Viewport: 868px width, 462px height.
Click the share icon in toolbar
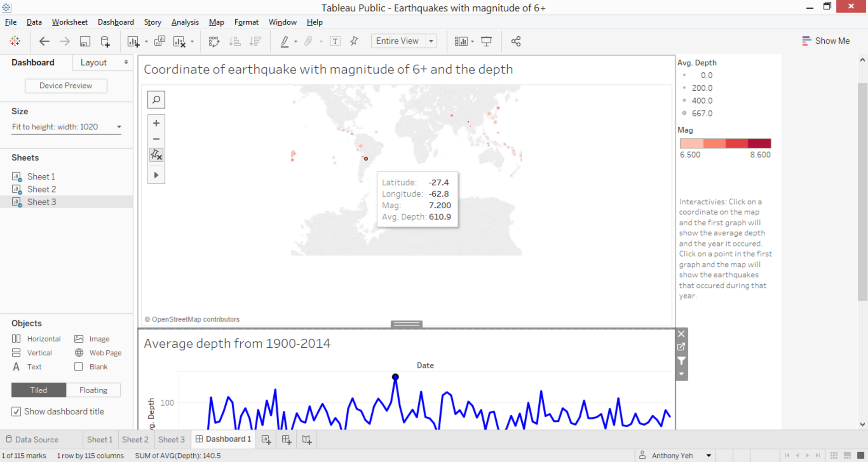click(x=515, y=41)
